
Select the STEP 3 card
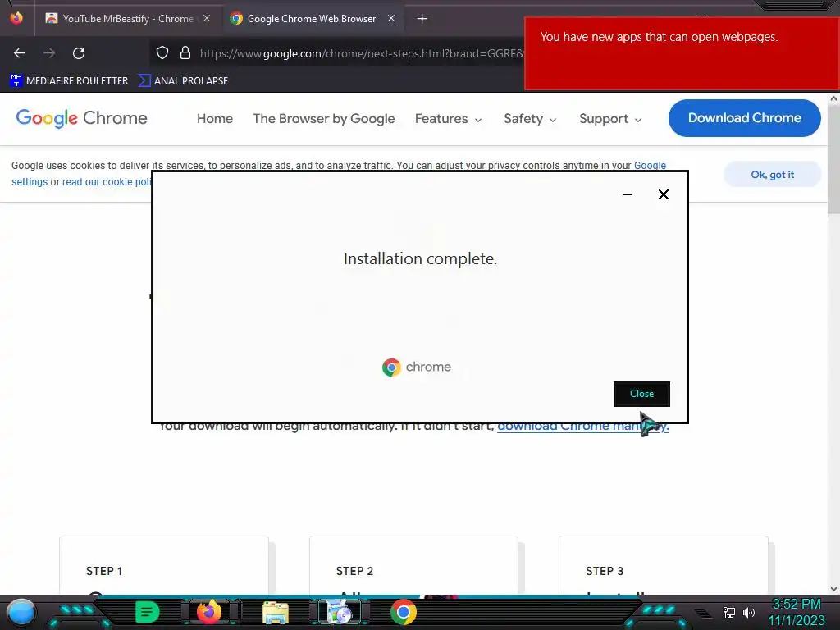663,565
